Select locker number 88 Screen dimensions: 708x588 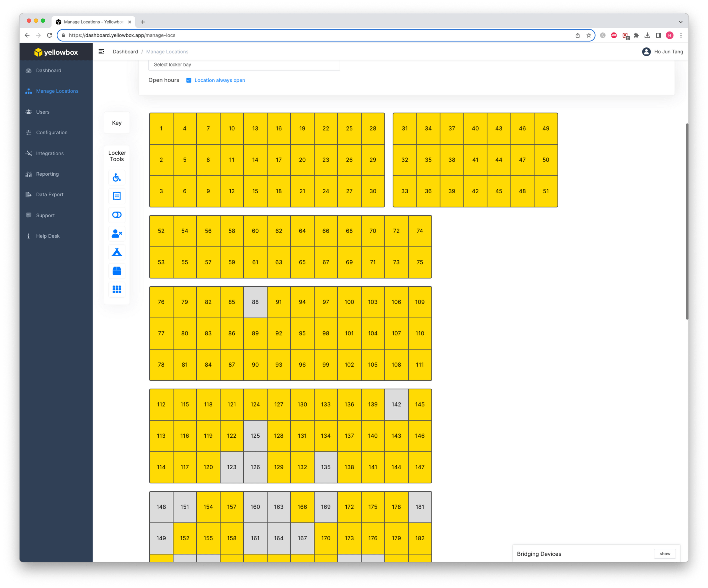tap(255, 302)
